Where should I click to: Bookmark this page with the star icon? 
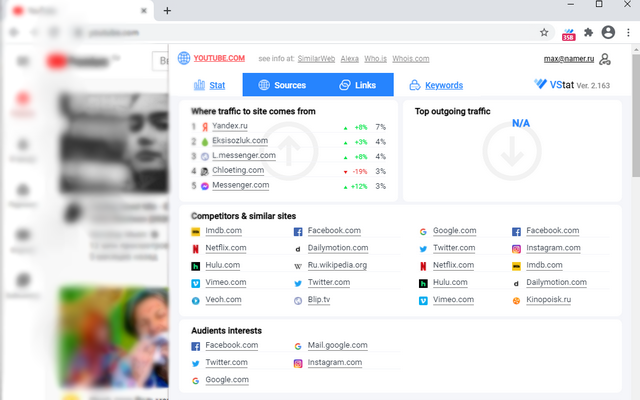point(544,32)
